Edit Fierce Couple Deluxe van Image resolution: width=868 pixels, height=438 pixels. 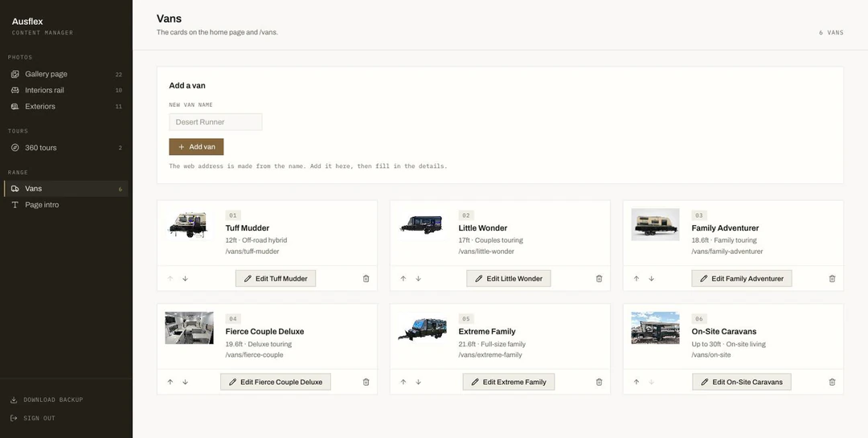tap(276, 382)
